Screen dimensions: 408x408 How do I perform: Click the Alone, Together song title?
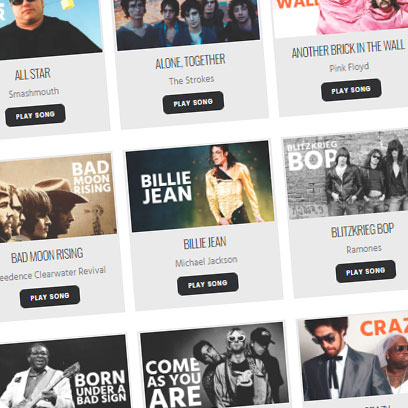click(x=190, y=61)
